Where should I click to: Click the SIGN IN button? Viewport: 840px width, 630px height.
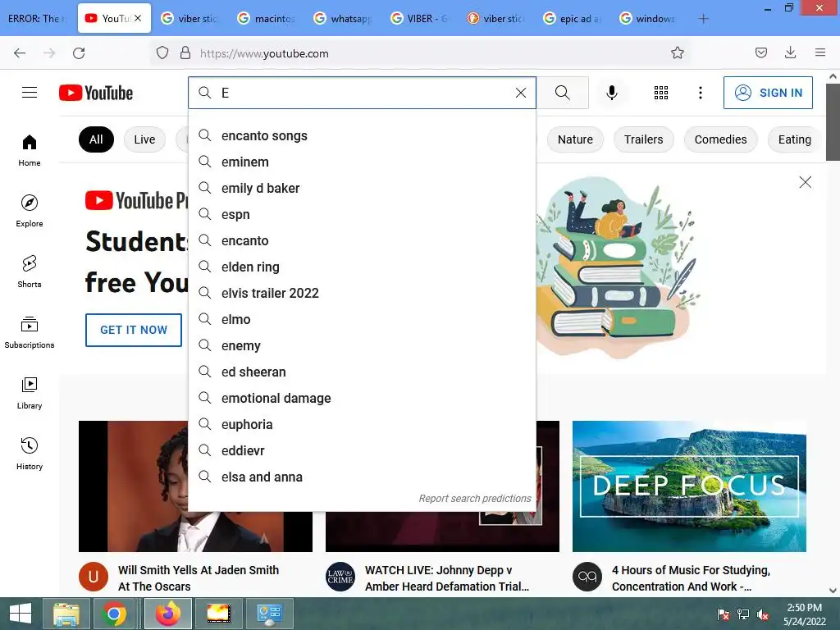768,93
